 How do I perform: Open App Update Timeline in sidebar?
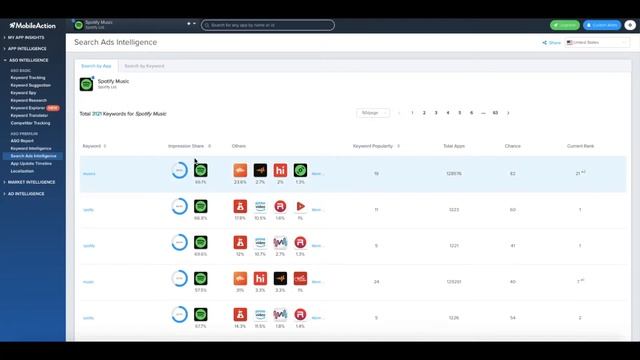[x=31, y=164]
